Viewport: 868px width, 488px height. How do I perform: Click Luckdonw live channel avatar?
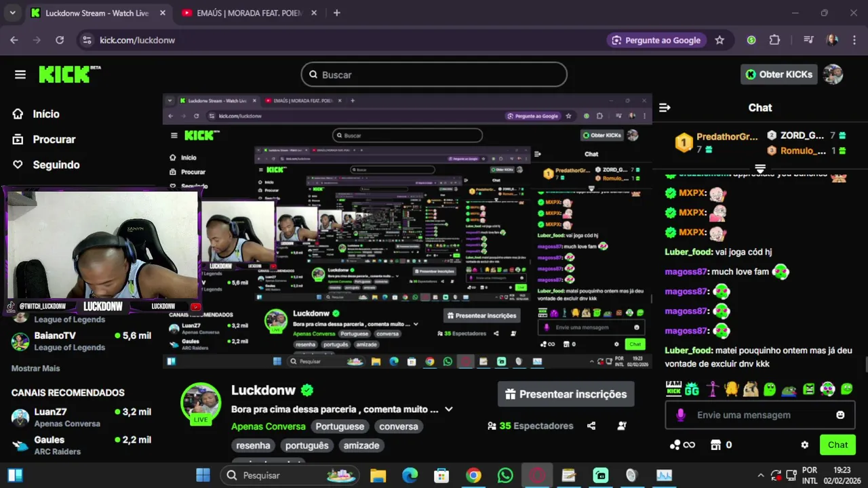click(201, 402)
